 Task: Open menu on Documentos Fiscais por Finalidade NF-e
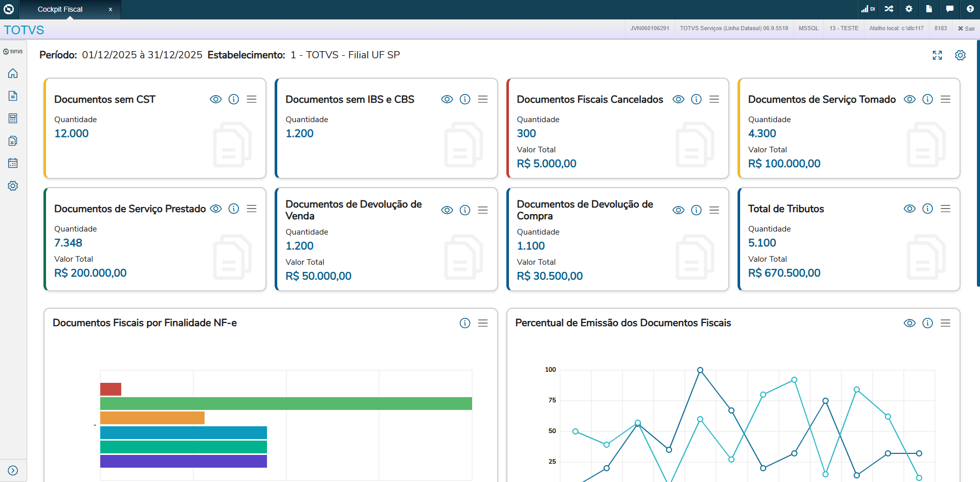[x=483, y=323]
